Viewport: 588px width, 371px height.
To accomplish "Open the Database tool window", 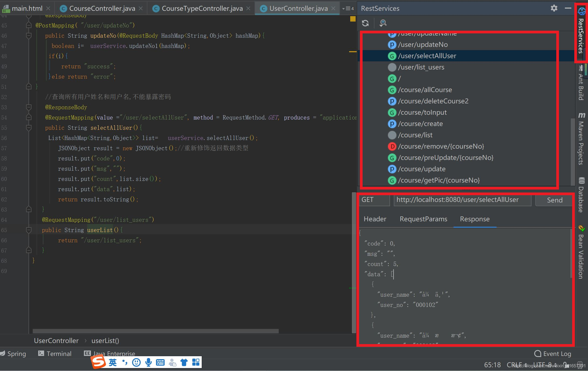I will pos(581,194).
